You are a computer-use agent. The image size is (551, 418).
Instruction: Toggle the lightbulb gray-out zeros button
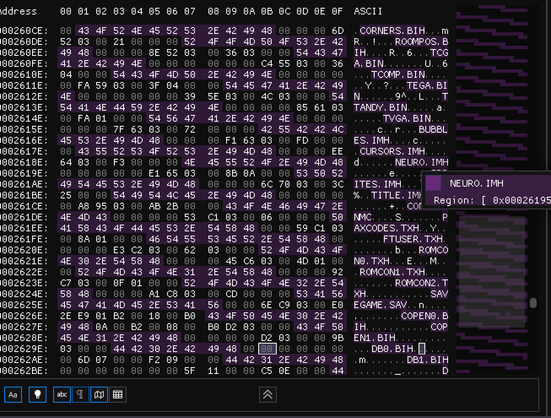point(38,394)
